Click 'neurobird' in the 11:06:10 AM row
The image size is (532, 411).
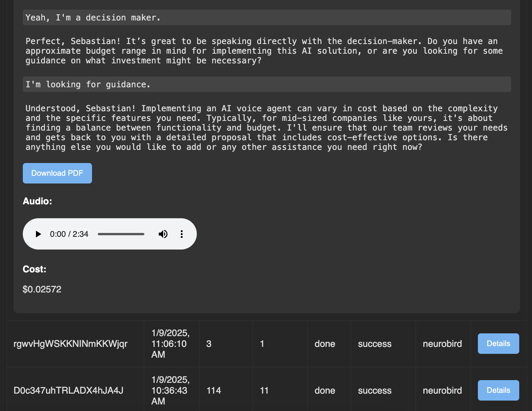click(x=442, y=344)
